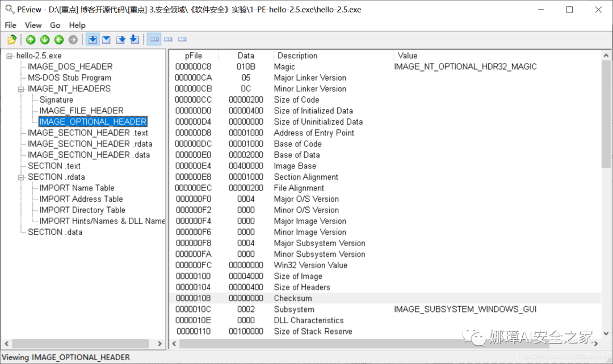
Task: Select Signature in the tree
Action: pos(56,100)
